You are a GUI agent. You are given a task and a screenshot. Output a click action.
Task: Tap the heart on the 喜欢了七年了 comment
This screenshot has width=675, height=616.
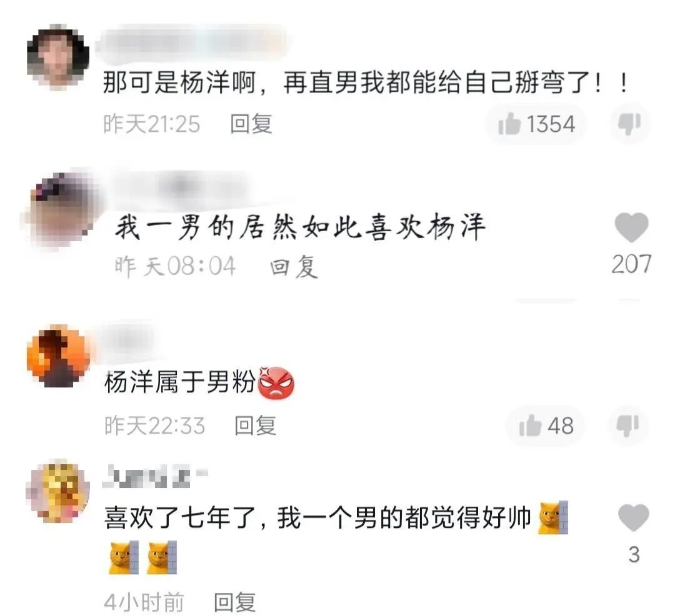633,517
